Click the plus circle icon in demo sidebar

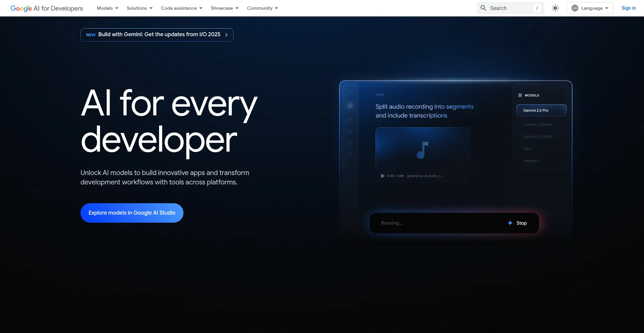coord(350,106)
